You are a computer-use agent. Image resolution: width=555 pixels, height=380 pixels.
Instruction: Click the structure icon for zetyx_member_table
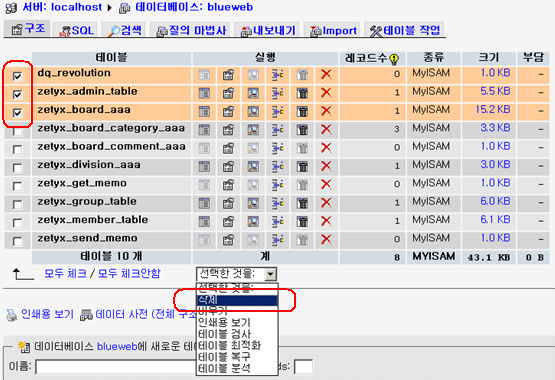[x=228, y=221]
